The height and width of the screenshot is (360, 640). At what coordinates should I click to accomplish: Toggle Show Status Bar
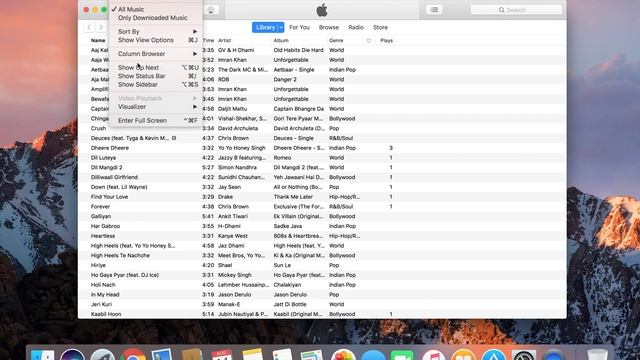(156, 76)
